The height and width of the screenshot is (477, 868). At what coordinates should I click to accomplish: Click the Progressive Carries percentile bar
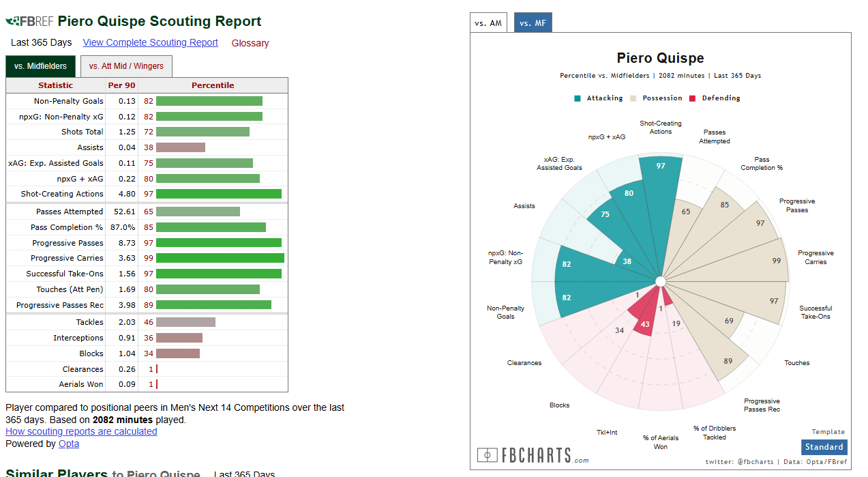point(220,258)
